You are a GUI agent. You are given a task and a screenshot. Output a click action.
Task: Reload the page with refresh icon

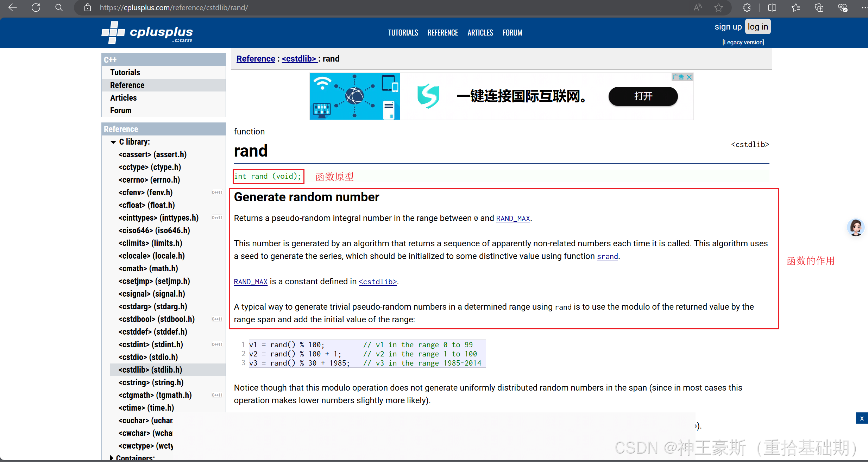[x=36, y=7]
